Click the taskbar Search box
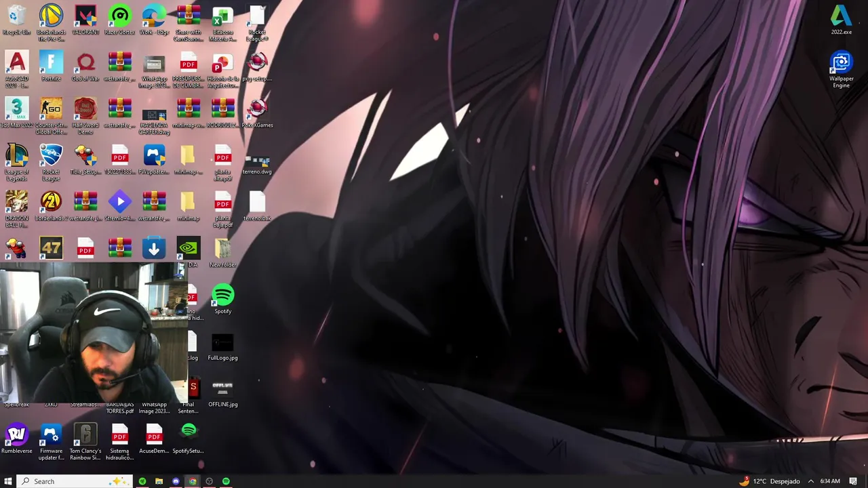 pyautogui.click(x=75, y=481)
